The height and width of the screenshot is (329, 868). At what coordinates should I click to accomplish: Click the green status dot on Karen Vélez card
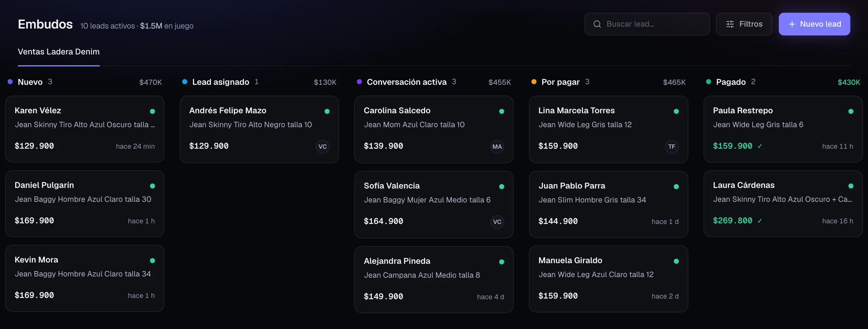[152, 111]
